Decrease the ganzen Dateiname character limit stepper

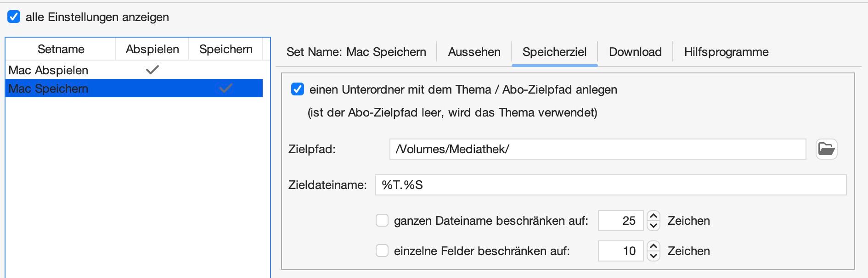click(654, 226)
